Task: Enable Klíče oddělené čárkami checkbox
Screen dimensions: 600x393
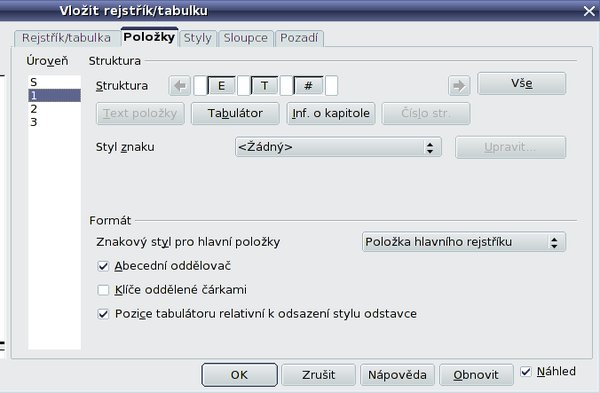Action: [x=103, y=290]
